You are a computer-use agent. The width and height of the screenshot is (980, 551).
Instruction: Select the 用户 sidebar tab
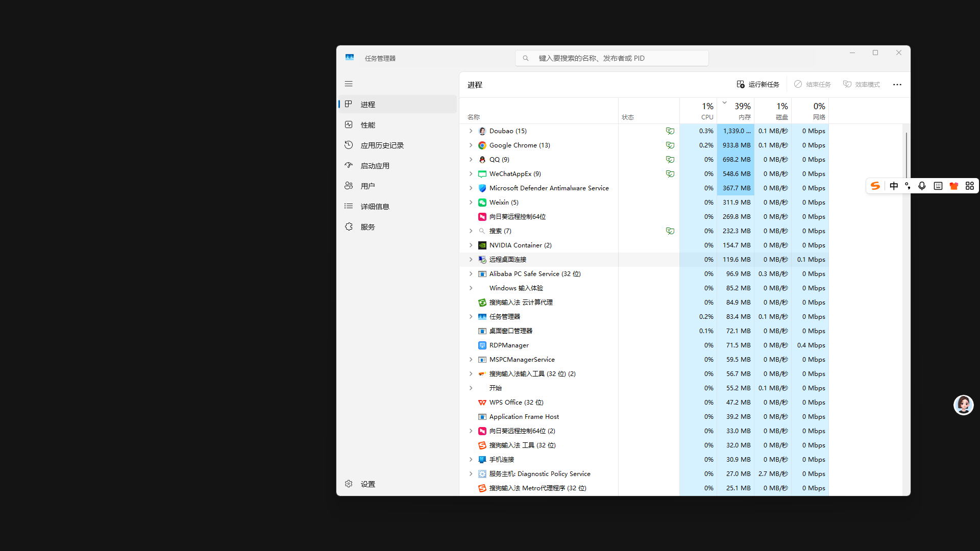pyautogui.click(x=398, y=186)
